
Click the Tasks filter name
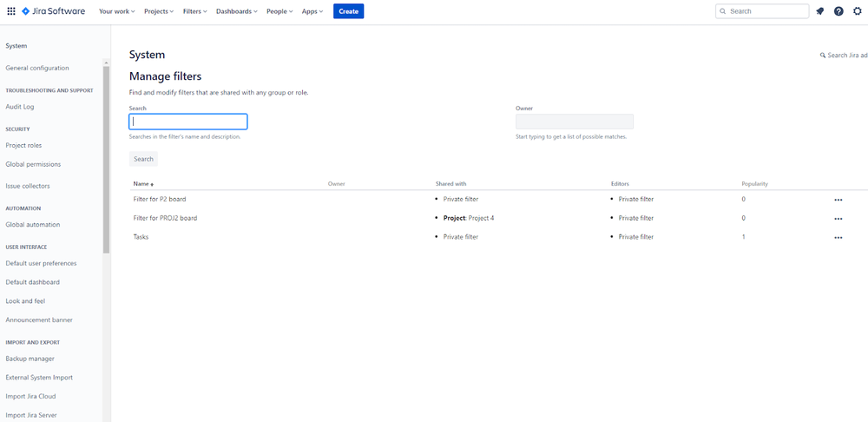point(141,237)
